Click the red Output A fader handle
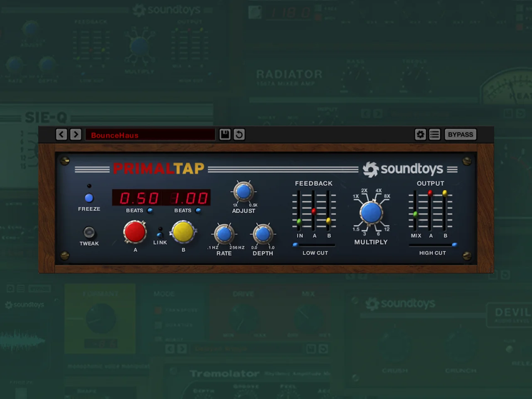Screen dimensions: 532x399 [x=430, y=193]
